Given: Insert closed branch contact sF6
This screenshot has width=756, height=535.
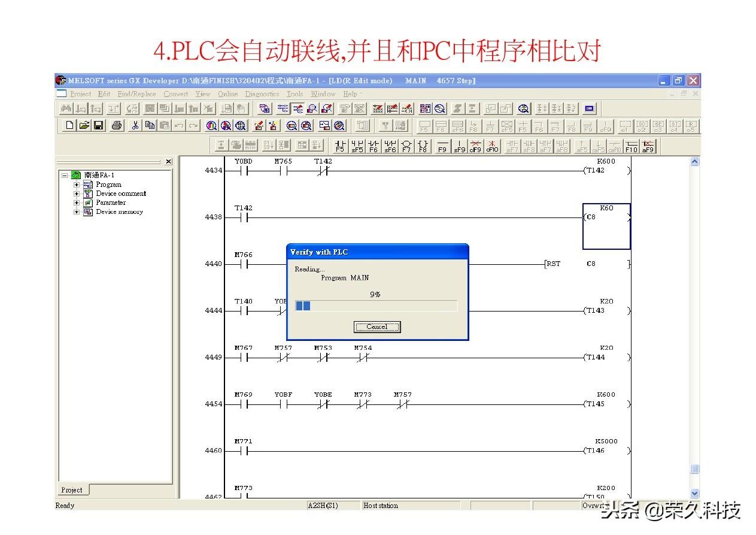Looking at the screenshot, I should 390,146.
